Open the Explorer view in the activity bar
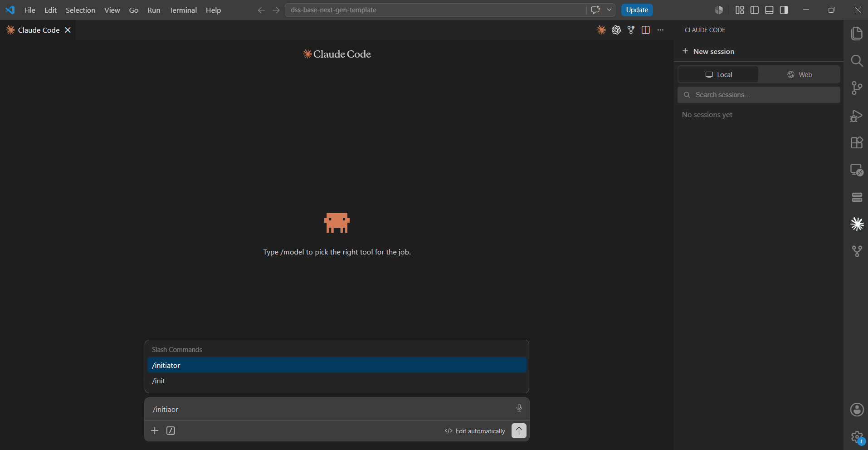The image size is (868, 450). 857,34
